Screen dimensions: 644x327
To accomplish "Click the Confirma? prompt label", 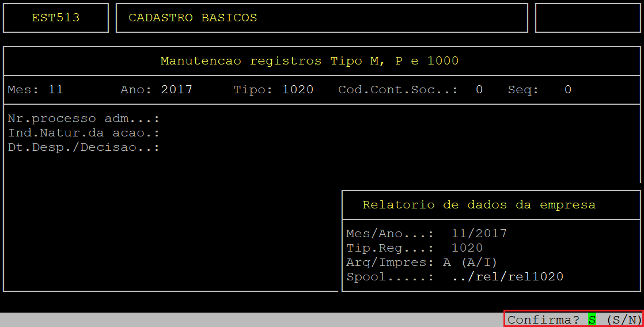I will point(543,320).
